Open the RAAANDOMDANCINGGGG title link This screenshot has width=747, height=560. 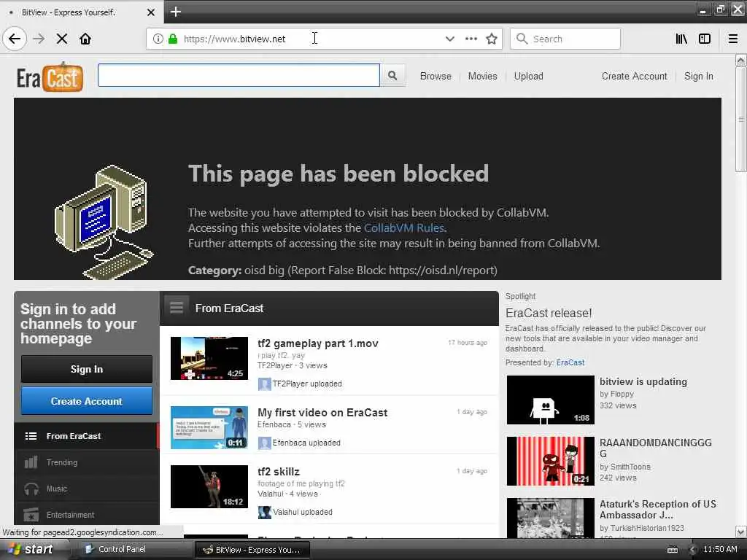click(656, 448)
